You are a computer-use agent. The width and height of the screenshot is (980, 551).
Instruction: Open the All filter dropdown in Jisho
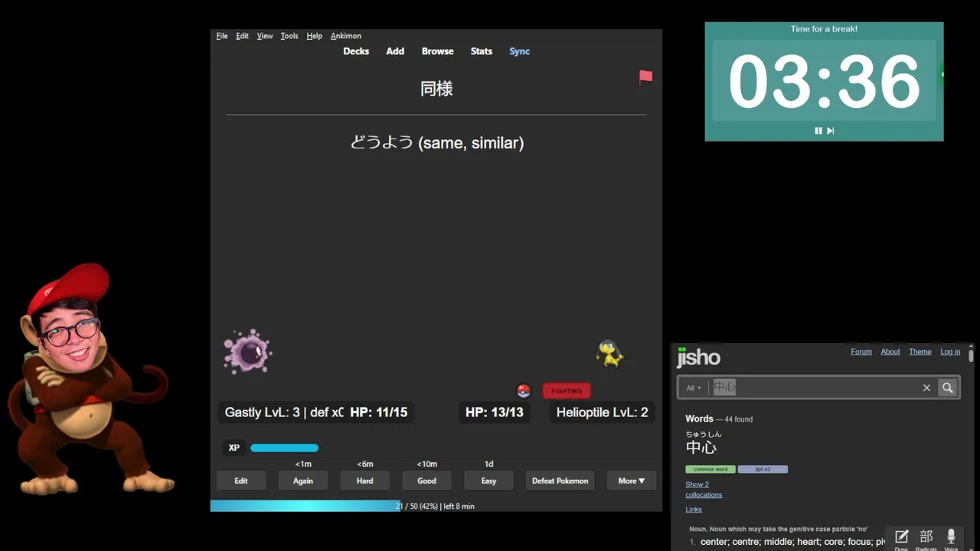coord(694,388)
